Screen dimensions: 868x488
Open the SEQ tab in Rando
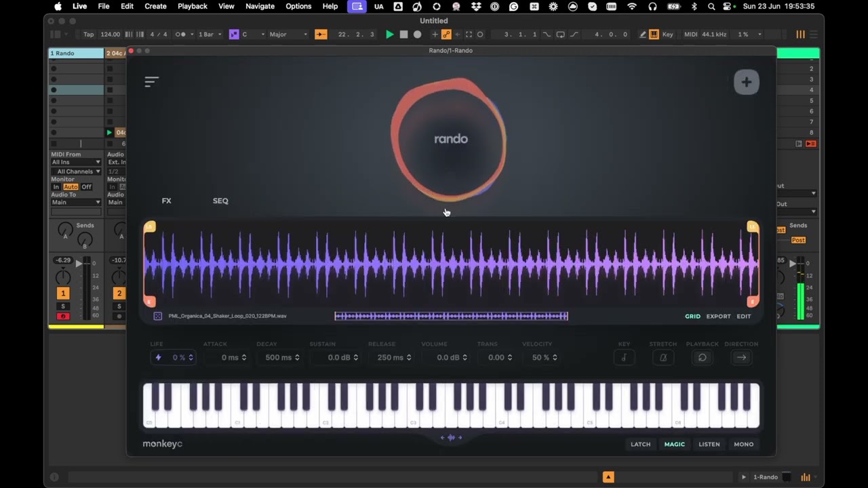point(220,201)
